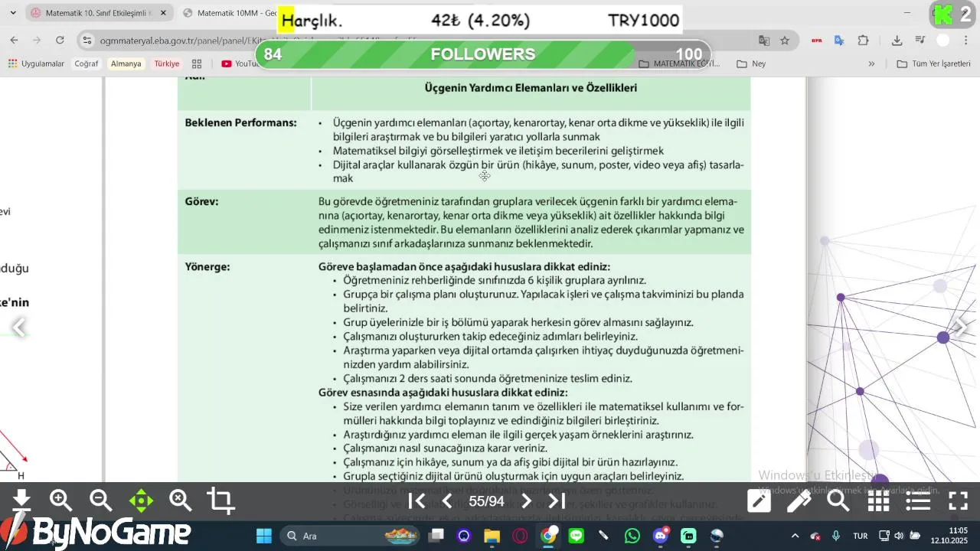Open the Coğraf bookmark
The height and width of the screenshot is (551, 980).
click(87, 64)
